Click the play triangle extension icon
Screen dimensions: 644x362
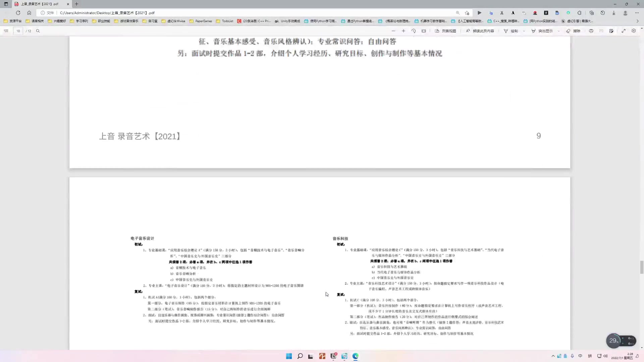tap(480, 13)
